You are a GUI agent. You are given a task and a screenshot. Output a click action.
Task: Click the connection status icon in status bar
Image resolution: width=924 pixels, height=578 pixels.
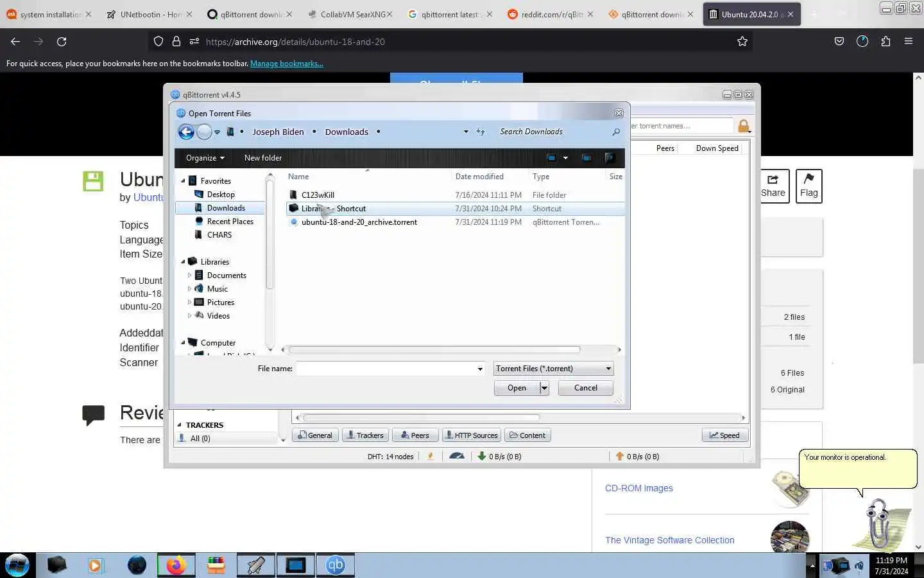(x=431, y=457)
